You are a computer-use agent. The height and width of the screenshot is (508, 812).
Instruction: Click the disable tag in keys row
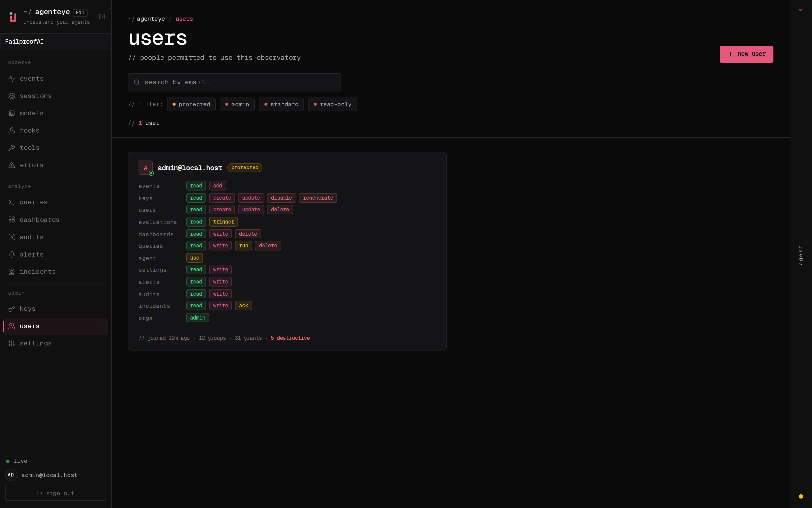pos(281,198)
